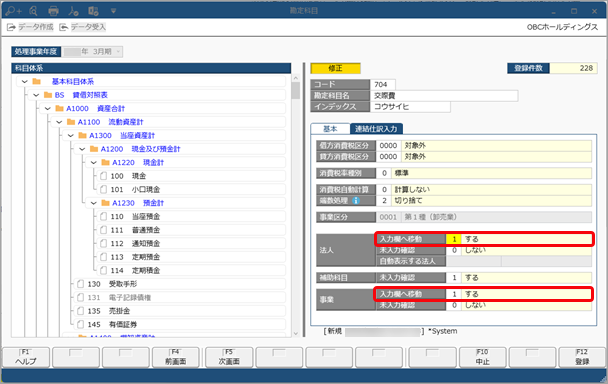Click the folder icon of A1230 預金計
Screen dimensions: 608x384
(x=105, y=203)
